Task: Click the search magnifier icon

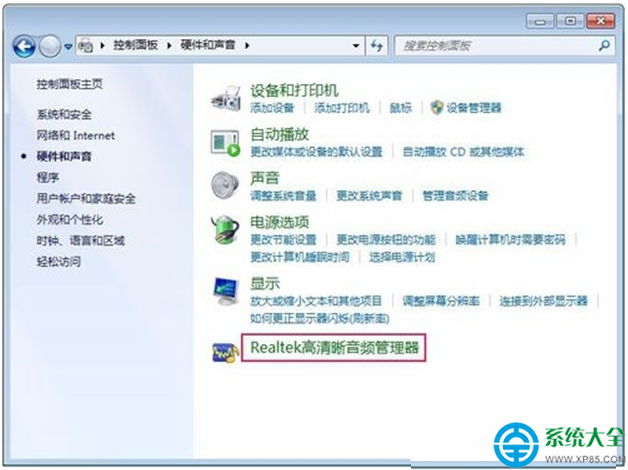Action: pos(604,45)
